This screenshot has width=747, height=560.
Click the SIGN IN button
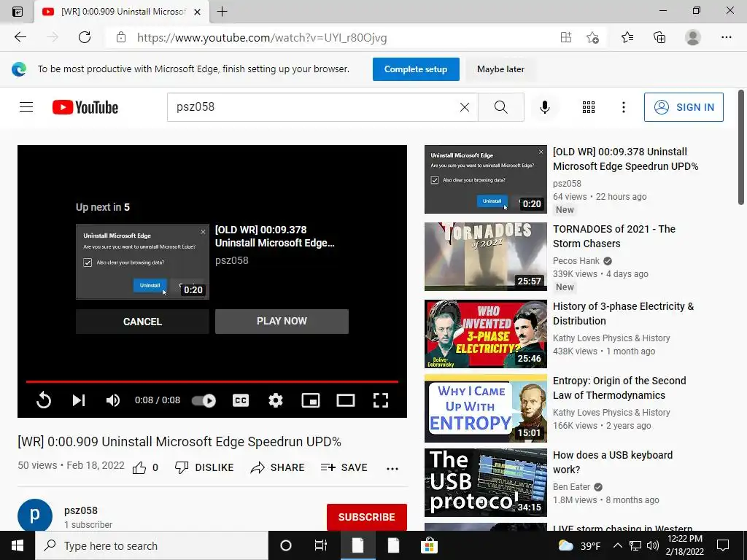[x=684, y=107]
